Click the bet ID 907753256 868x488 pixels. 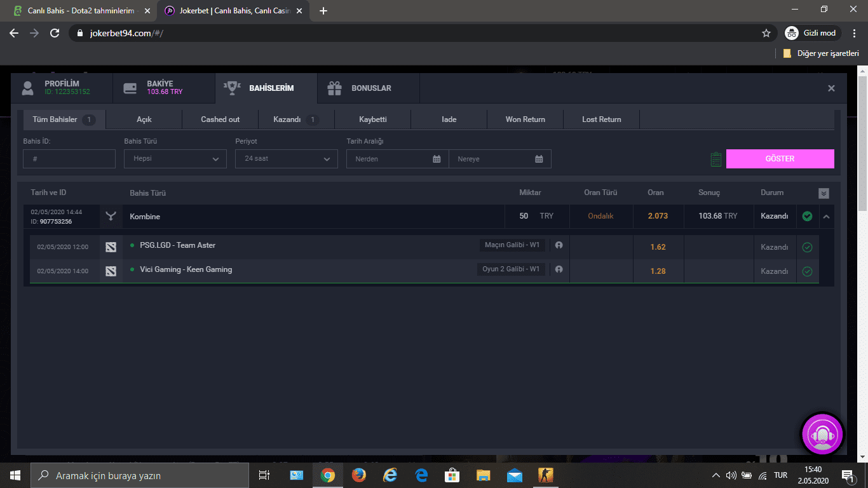[56, 222]
